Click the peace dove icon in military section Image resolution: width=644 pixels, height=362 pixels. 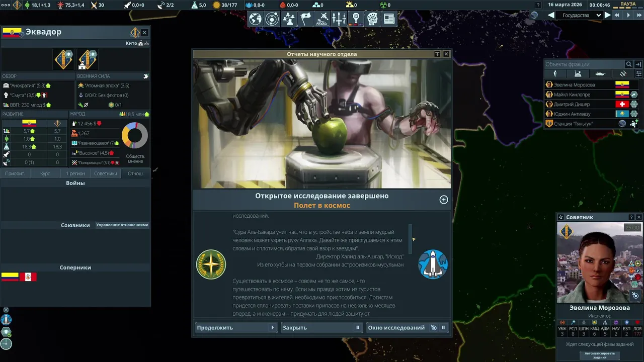pyautogui.click(x=146, y=76)
